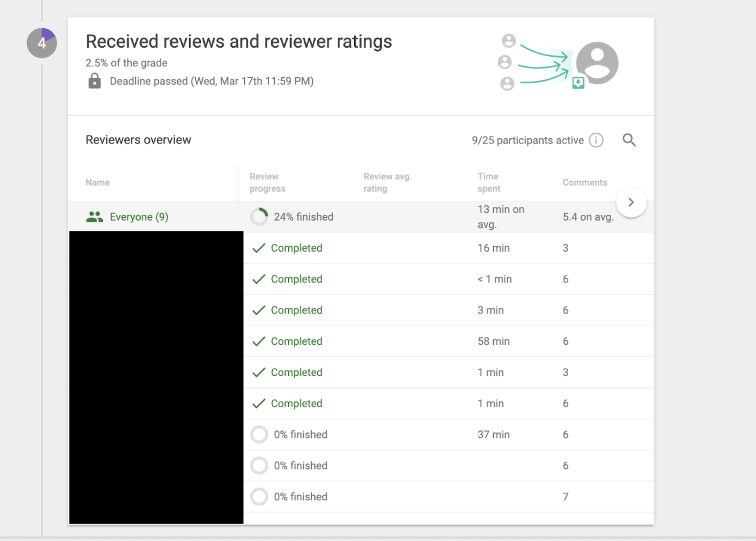Click the empty circle on the 7 comments row
The height and width of the screenshot is (541, 756).
[x=259, y=497]
